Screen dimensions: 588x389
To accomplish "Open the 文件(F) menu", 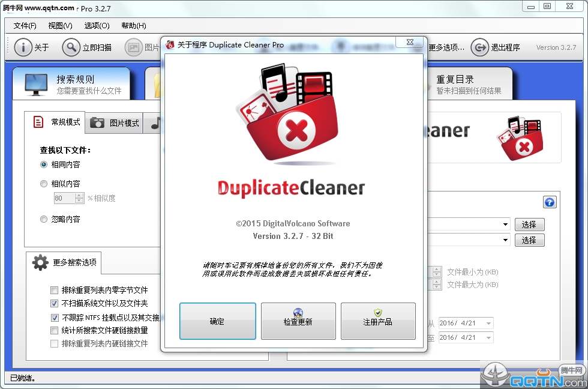I will coord(25,25).
